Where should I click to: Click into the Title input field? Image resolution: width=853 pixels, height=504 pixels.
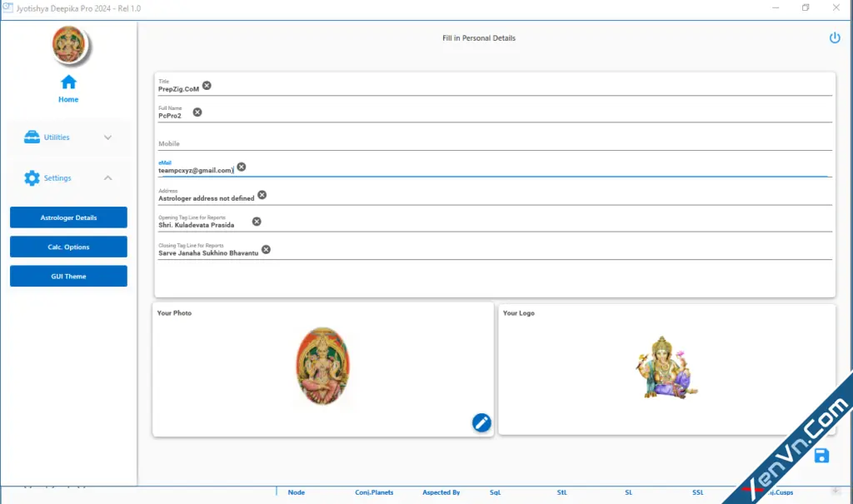coord(495,87)
